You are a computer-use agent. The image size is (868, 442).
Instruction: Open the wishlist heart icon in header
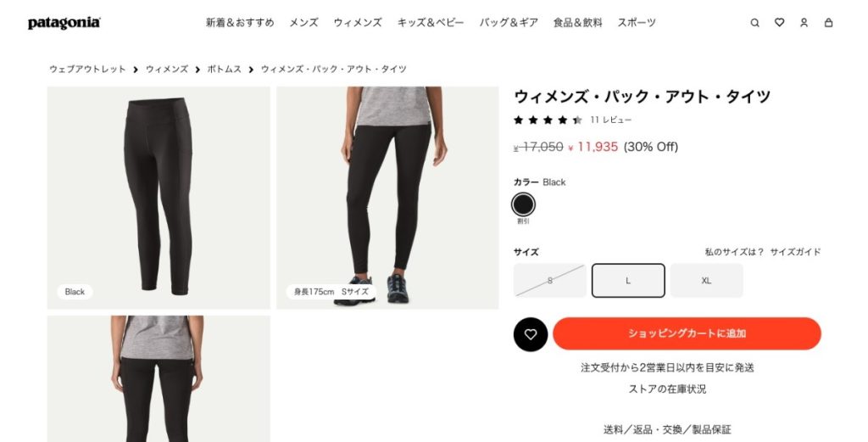(779, 23)
